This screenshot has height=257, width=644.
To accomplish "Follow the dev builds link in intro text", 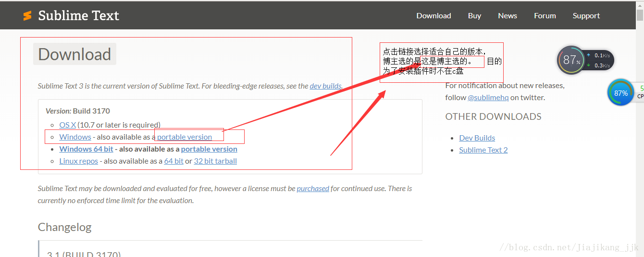I will click(325, 86).
